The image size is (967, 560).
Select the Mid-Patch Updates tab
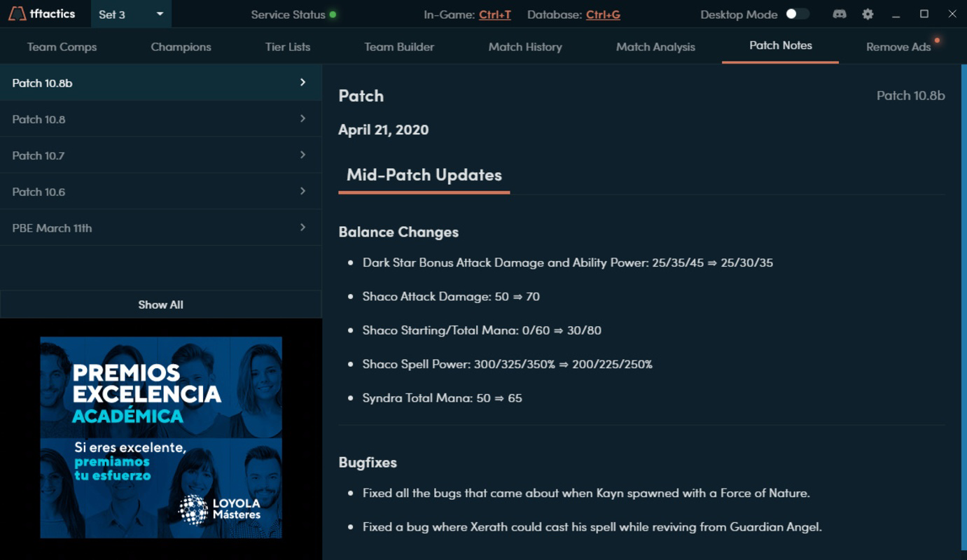(x=424, y=175)
